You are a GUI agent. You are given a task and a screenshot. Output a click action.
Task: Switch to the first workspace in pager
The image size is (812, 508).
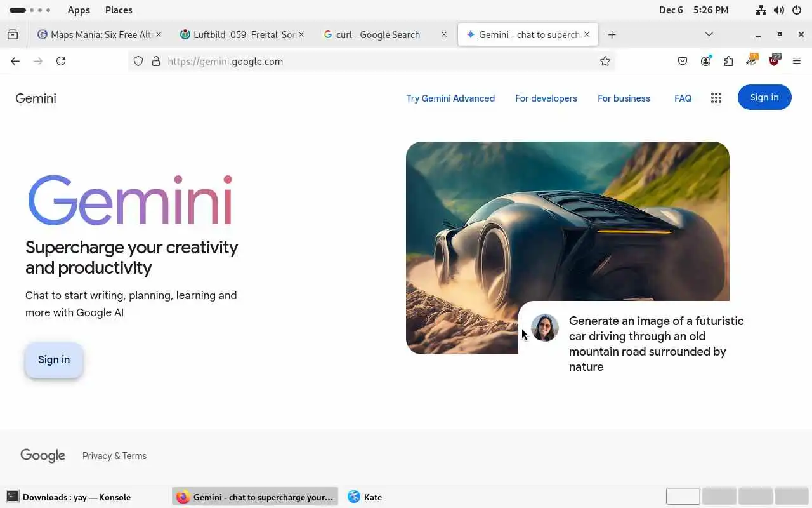683,497
